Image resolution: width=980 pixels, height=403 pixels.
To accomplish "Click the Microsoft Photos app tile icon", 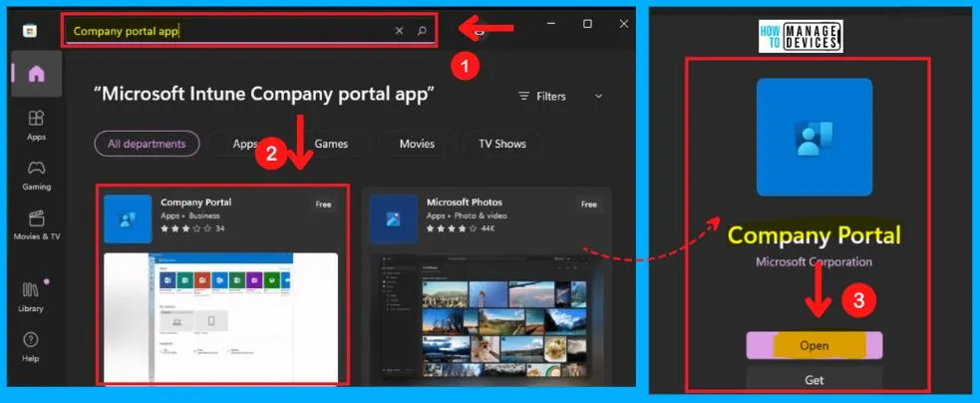I will pyautogui.click(x=393, y=219).
